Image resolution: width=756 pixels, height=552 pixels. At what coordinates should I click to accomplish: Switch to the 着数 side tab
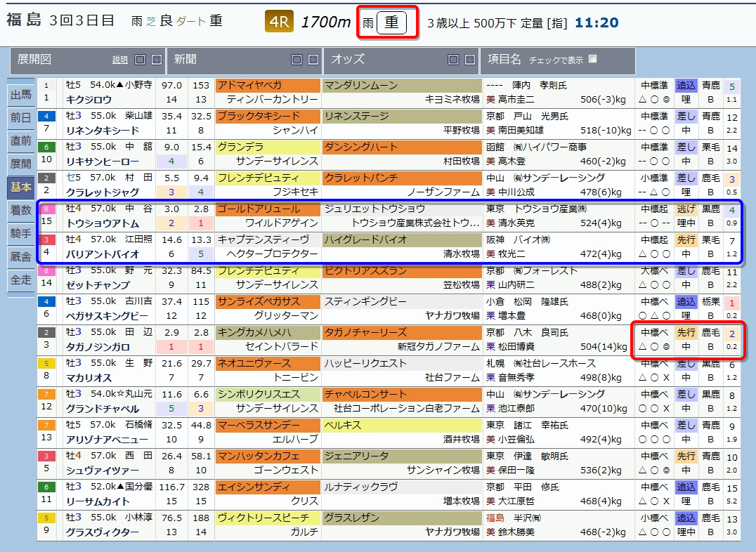coord(21,210)
